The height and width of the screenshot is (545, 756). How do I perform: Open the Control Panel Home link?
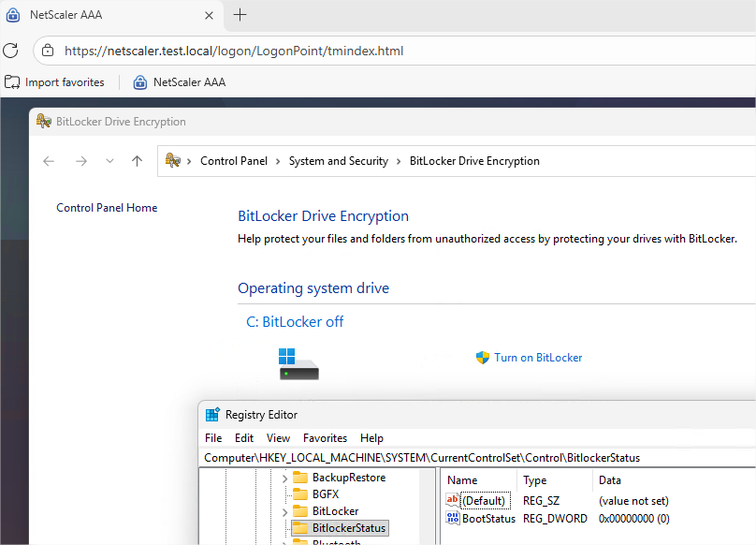107,208
